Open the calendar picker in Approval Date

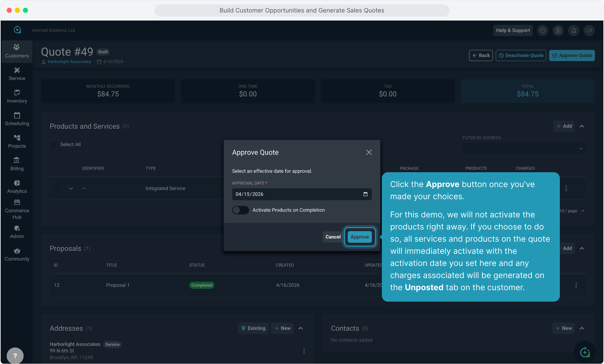(365, 194)
